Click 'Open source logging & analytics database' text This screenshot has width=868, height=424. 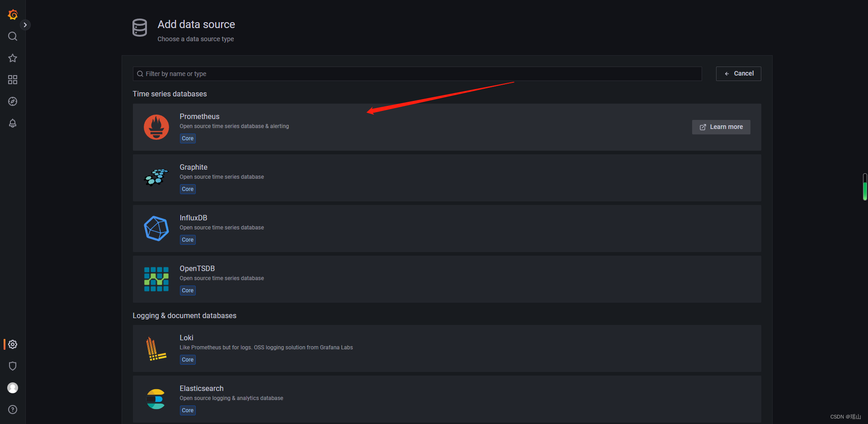click(231, 398)
